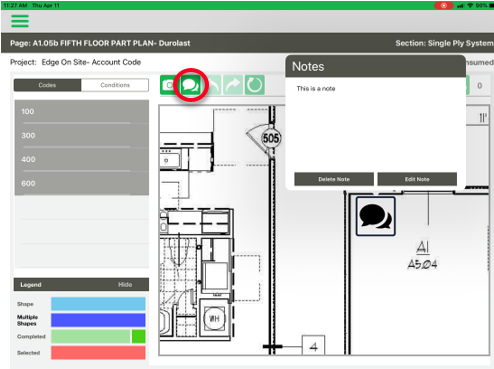
Task: Click the 'Section: Single Ply System' label
Action: [444, 43]
